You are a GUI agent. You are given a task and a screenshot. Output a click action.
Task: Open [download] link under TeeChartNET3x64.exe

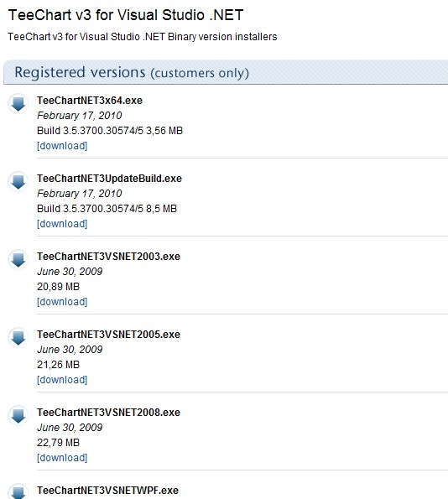pyautogui.click(x=62, y=146)
